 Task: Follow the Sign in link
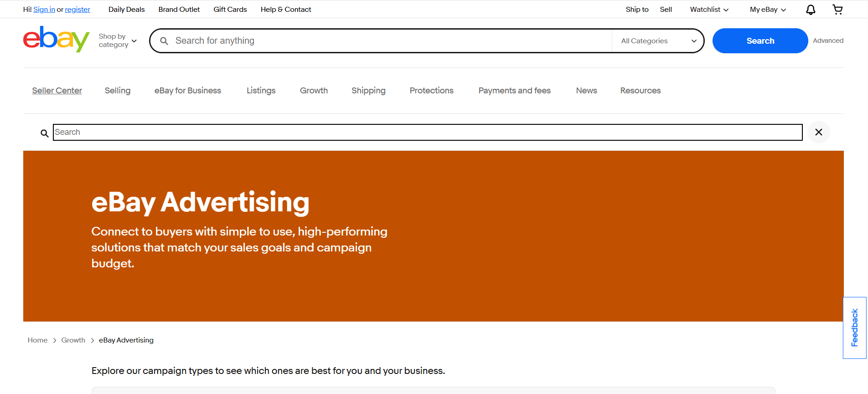(x=44, y=10)
